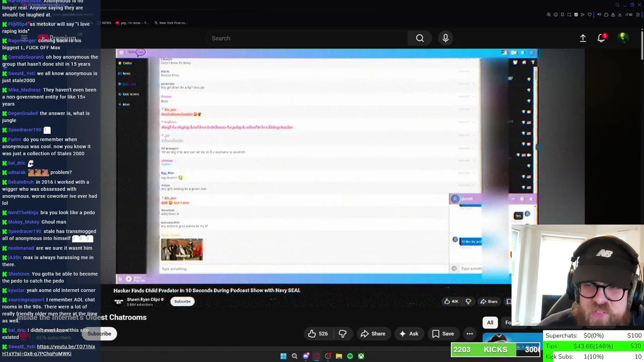Open the account avatar menu
Image resolution: width=644 pixels, height=362 pixels.
click(623, 38)
